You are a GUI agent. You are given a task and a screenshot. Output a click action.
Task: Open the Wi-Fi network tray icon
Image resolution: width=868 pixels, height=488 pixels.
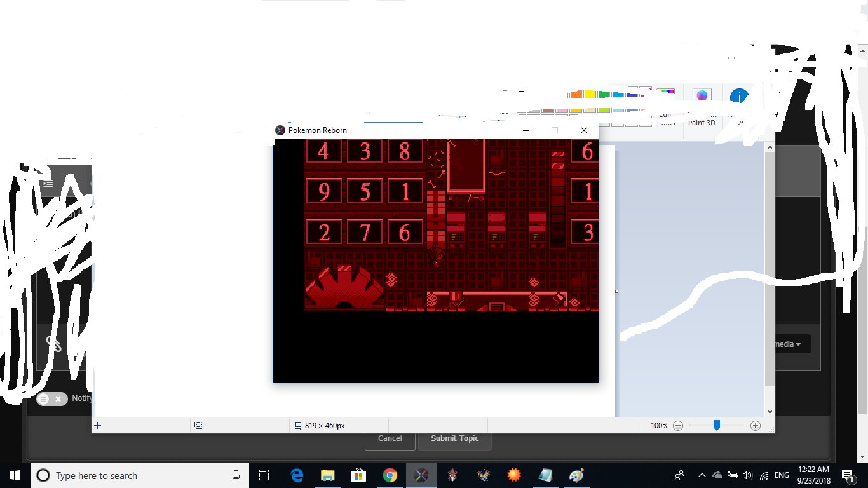[x=763, y=475]
